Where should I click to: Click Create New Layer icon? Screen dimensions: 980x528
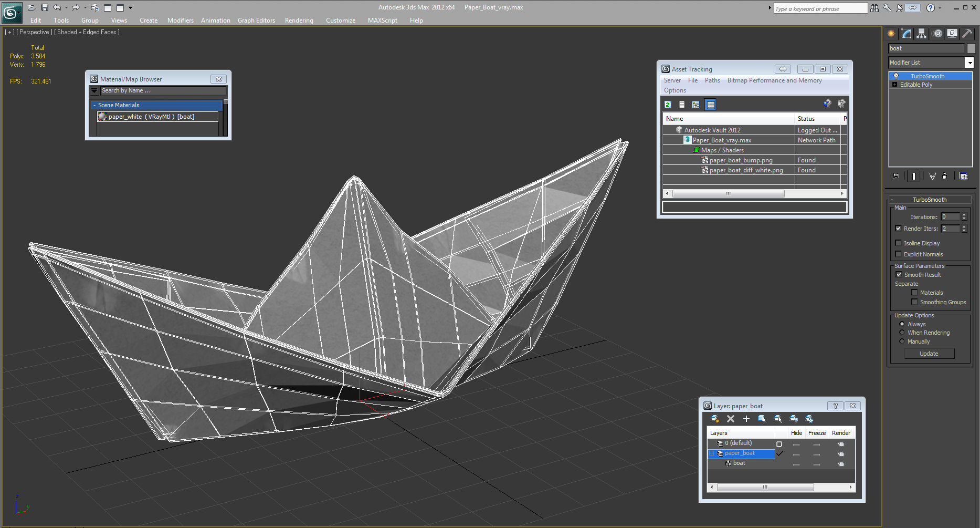pyautogui.click(x=715, y=419)
